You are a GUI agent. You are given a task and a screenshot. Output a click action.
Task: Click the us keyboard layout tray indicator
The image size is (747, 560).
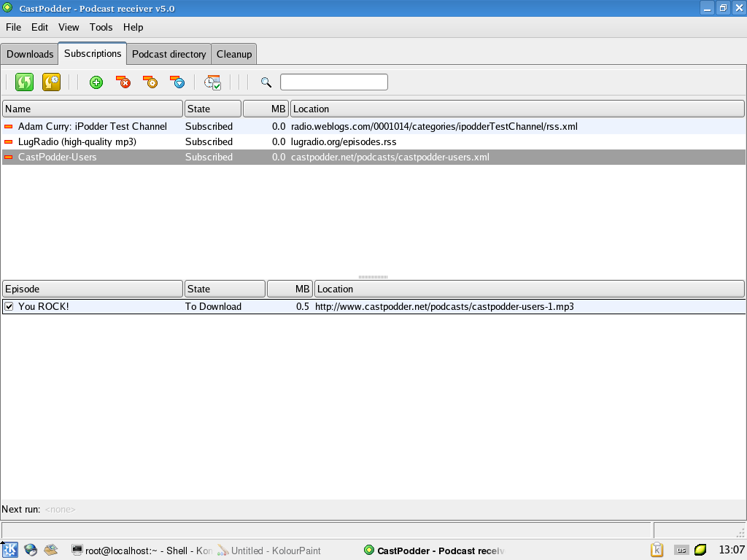click(681, 550)
